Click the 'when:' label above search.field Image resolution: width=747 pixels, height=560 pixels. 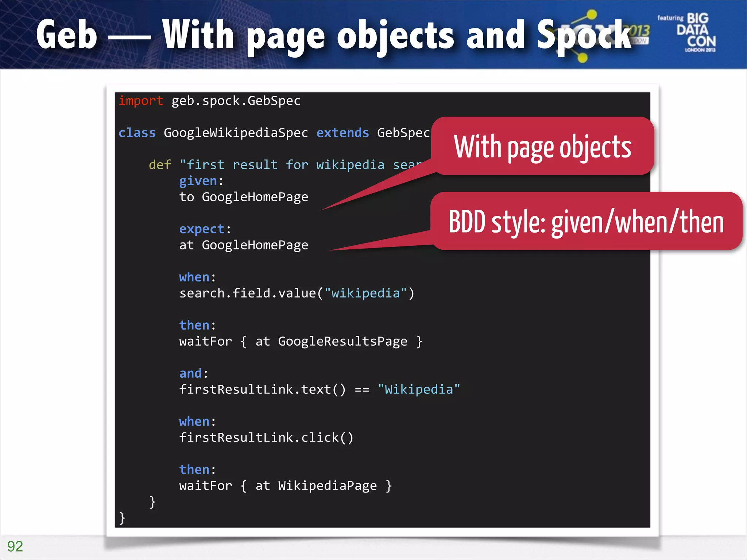tap(197, 277)
